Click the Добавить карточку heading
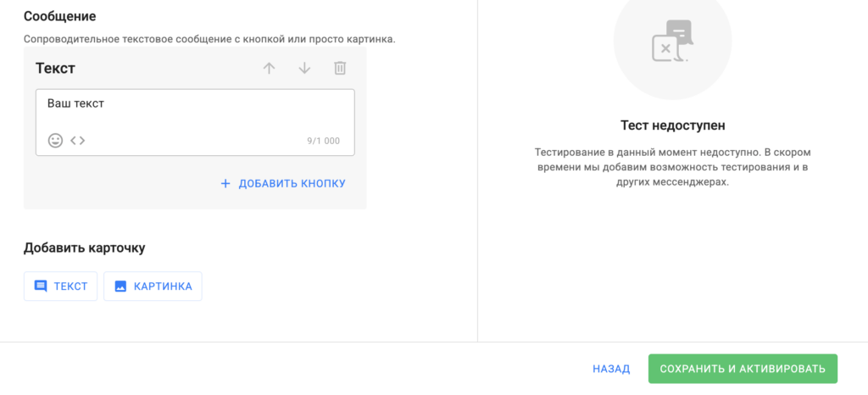 (x=84, y=248)
